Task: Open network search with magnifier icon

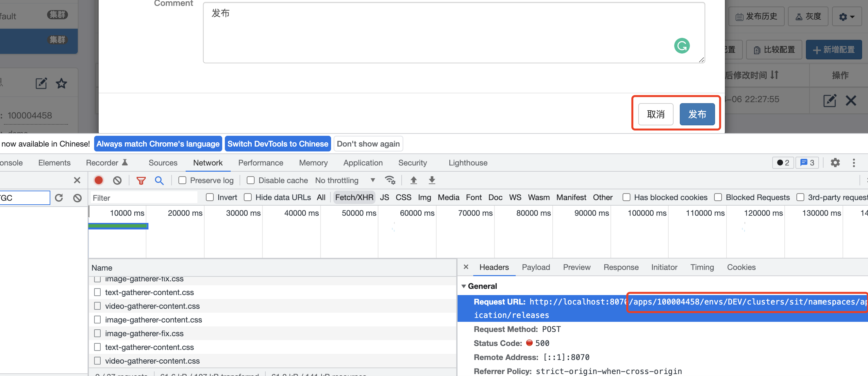Action: pos(159,180)
